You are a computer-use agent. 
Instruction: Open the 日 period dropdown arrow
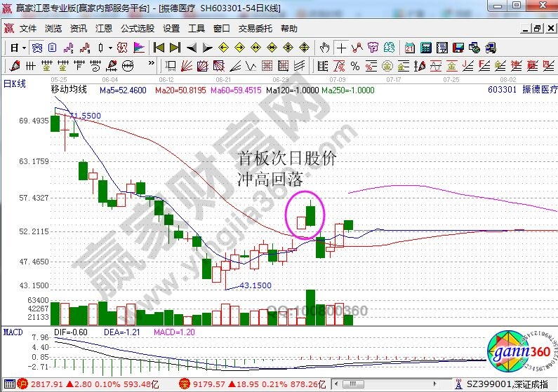23,48
